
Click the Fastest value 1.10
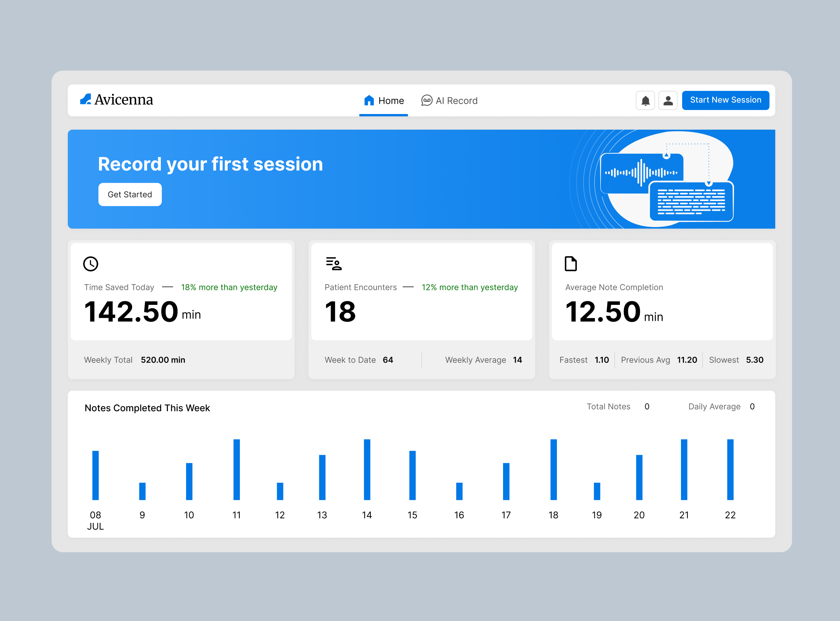[x=601, y=360]
